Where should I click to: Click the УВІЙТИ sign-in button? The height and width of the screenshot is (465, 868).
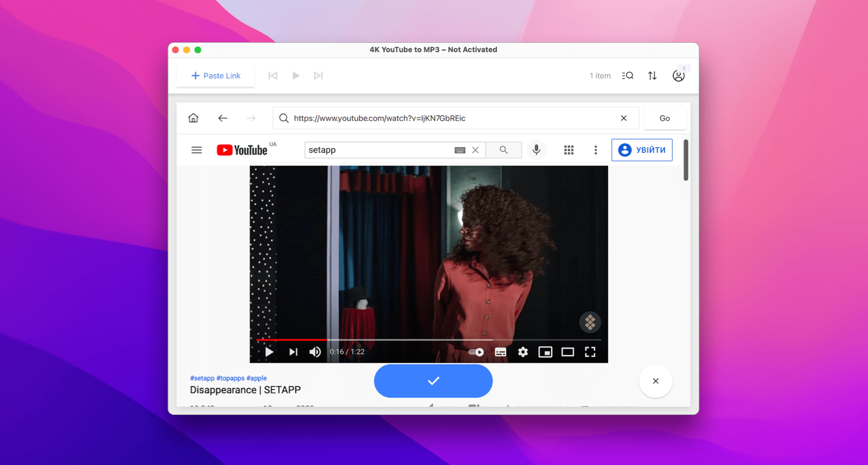(642, 150)
